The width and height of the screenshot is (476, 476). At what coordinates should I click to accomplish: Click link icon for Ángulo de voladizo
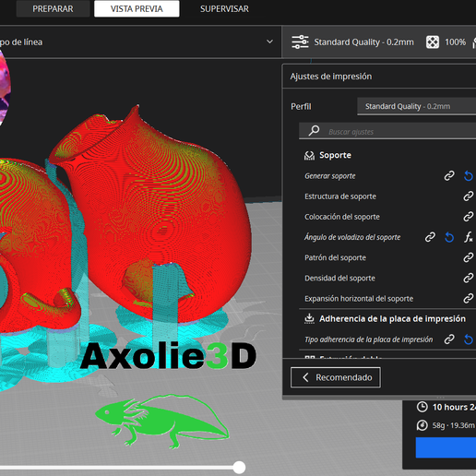tap(430, 237)
